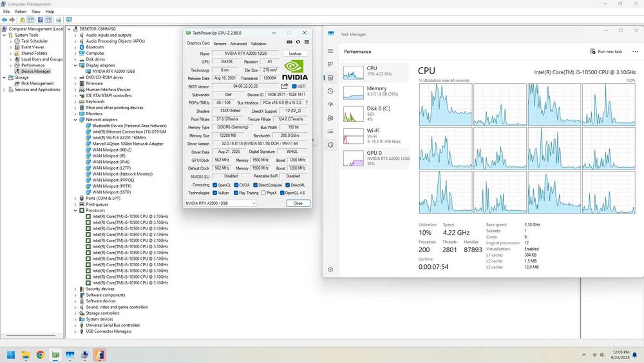Open the Details list icon in Task Manager
The height and width of the screenshot is (363, 644).
(330, 131)
